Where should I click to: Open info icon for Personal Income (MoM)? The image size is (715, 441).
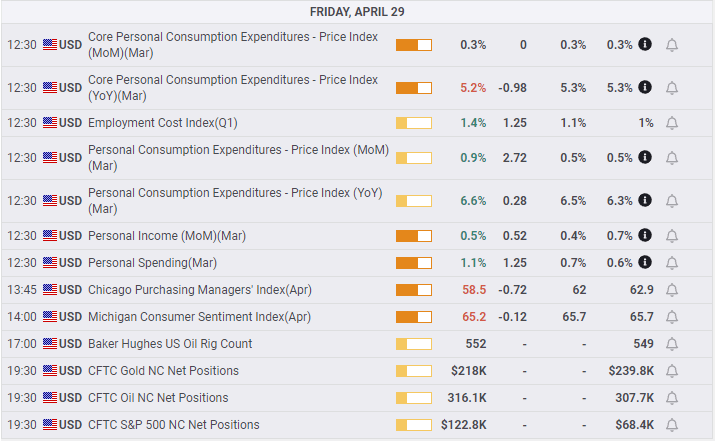645,236
